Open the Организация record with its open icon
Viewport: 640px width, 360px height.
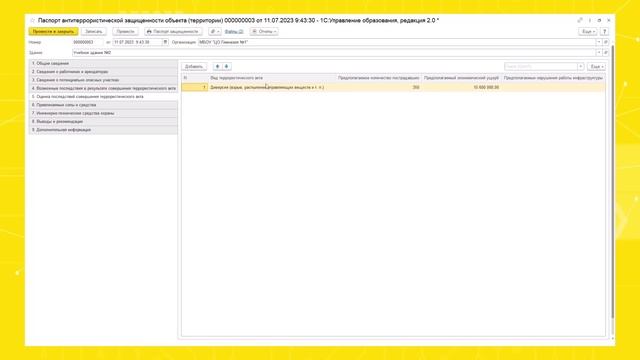click(x=606, y=42)
